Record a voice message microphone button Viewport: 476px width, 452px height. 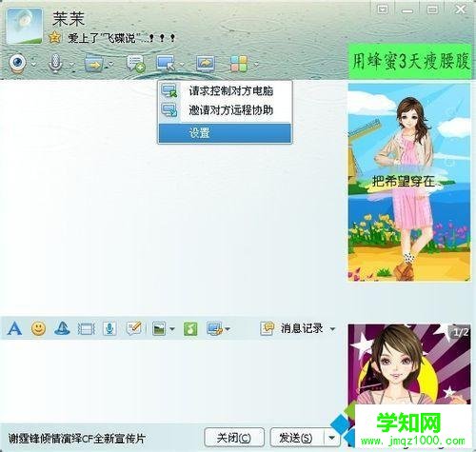click(109, 328)
